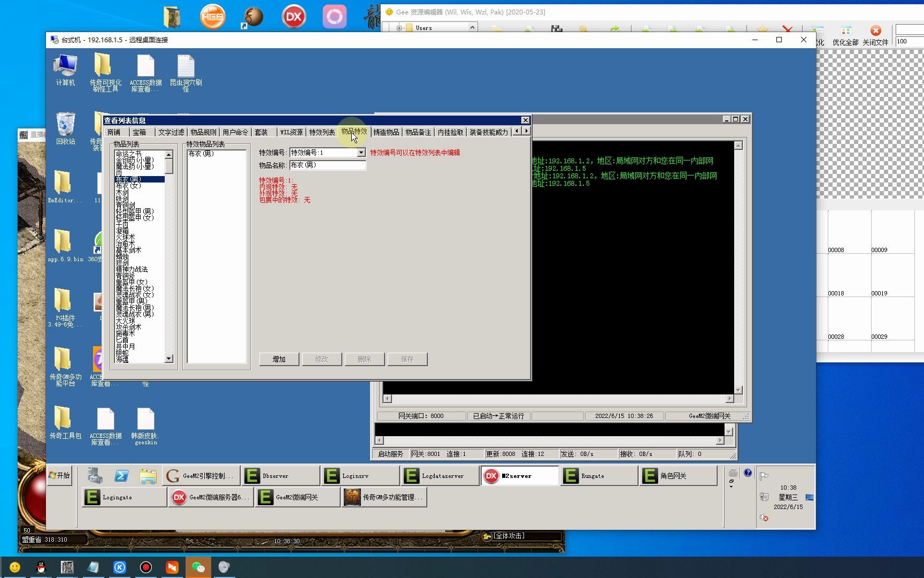Switch to the 用户命令 tab

(x=235, y=132)
